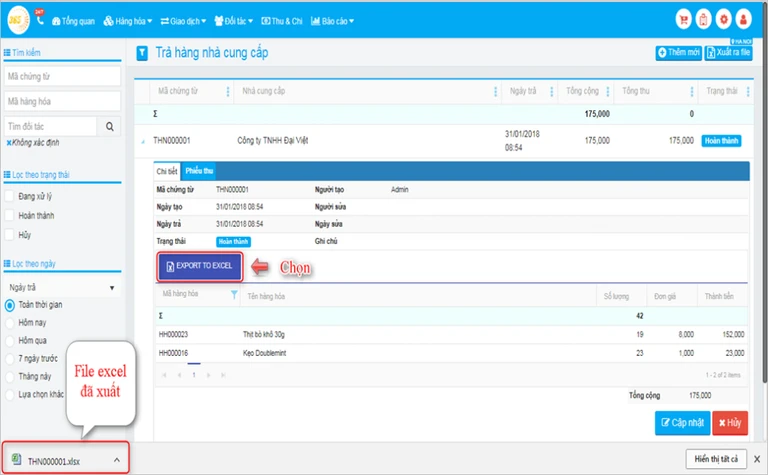Viewport: 768px width, 475px height.
Task: Open the Báo cáo menu dropdown
Action: (332, 21)
